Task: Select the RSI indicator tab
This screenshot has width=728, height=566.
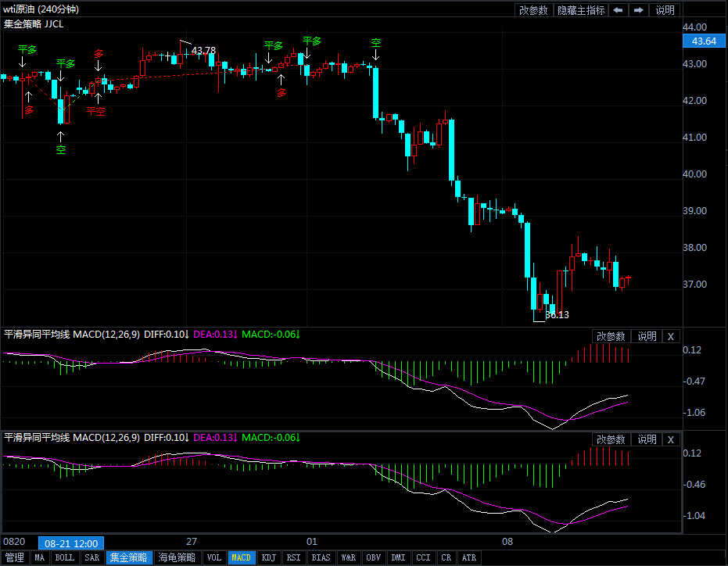Action: (293, 557)
